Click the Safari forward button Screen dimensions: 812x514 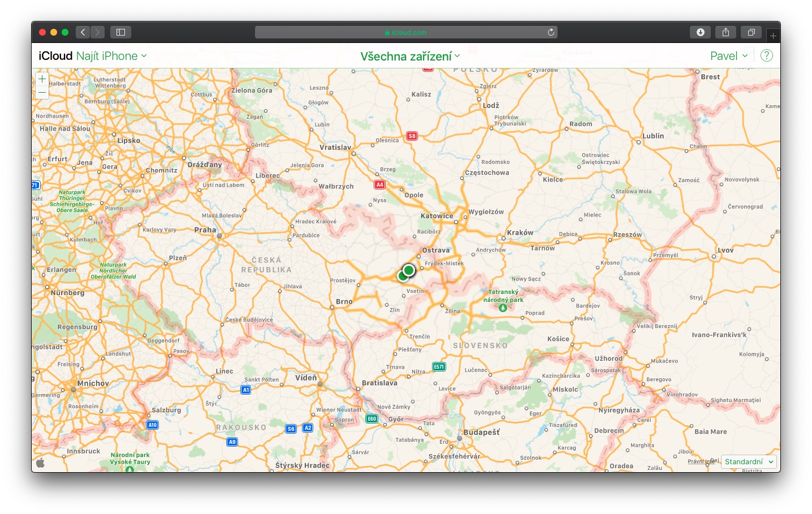97,32
